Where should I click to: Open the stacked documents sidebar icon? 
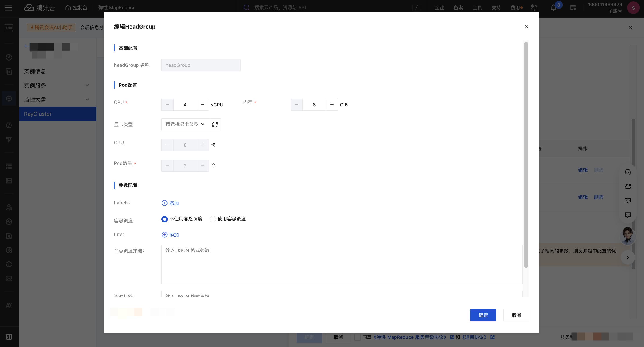(9, 72)
